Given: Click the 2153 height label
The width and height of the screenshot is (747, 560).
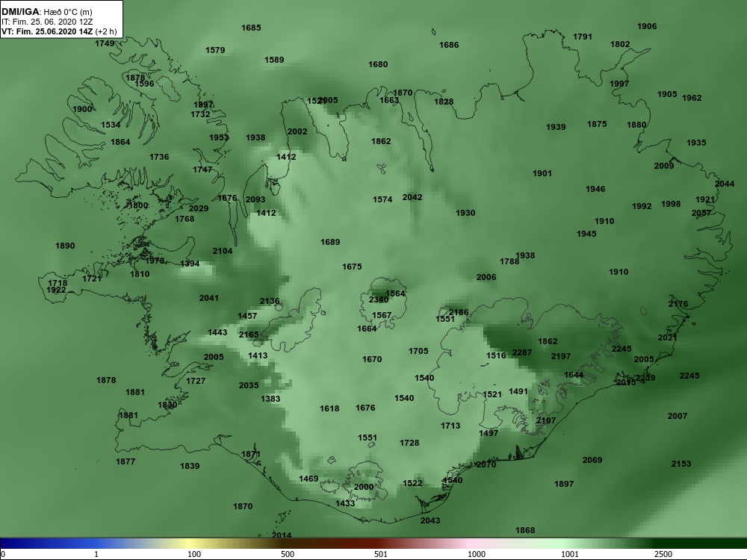Looking at the screenshot, I should [681, 464].
